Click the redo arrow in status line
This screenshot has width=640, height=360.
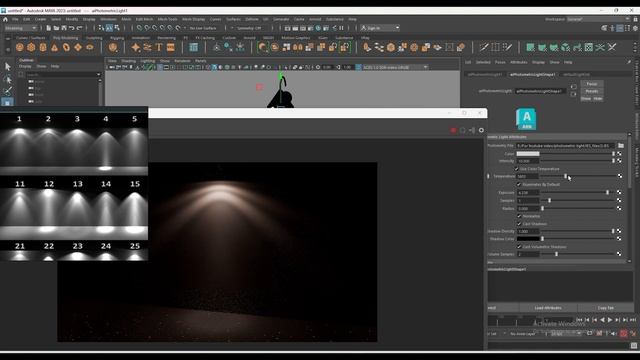click(79, 28)
